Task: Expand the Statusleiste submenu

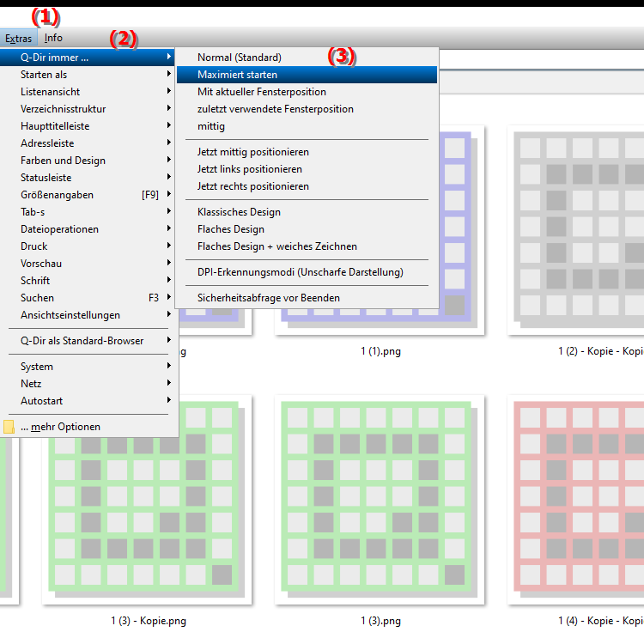Action: pyautogui.click(x=87, y=178)
